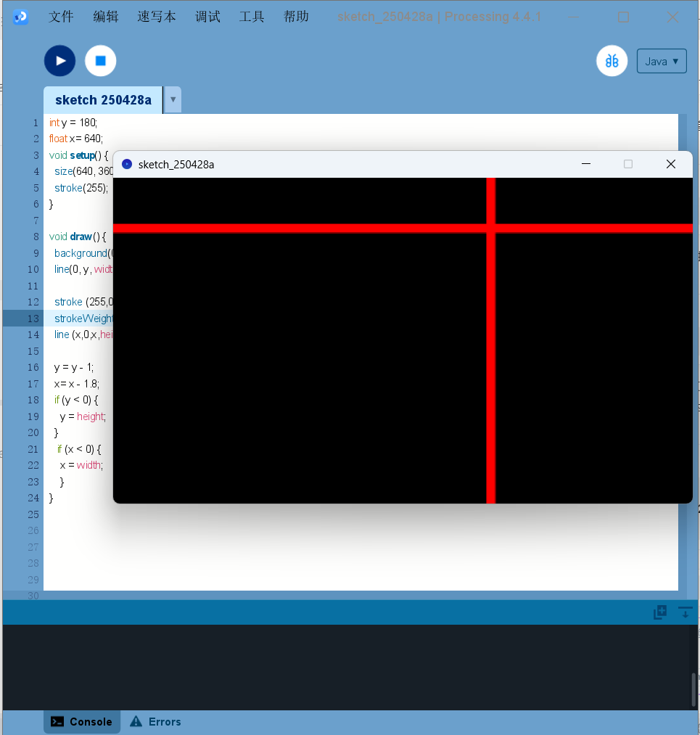This screenshot has height=735, width=700.
Task: Switch to the Console tab
Action: (x=82, y=722)
